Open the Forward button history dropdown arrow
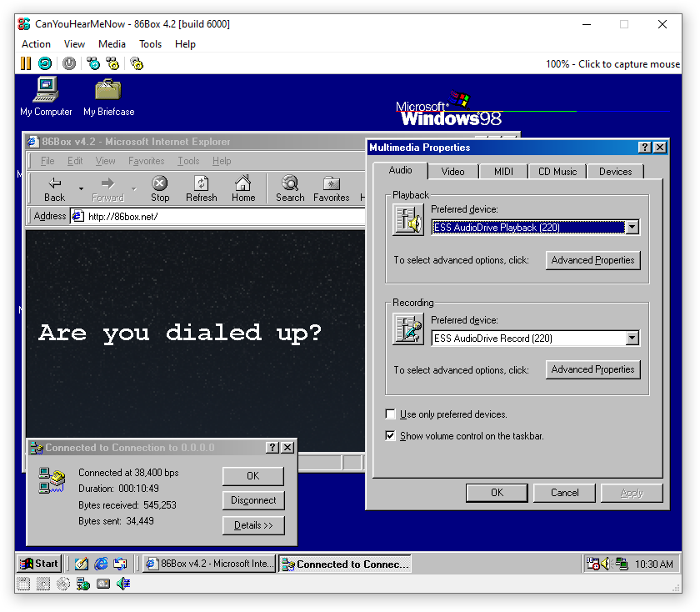 click(x=134, y=188)
